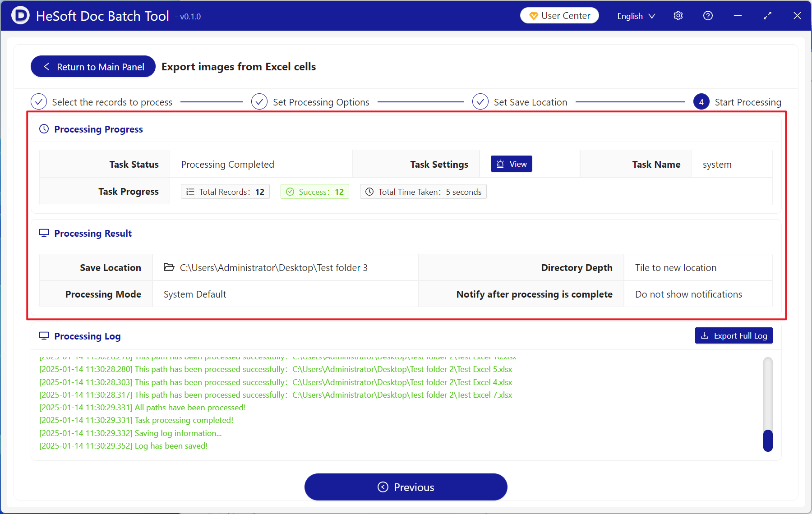This screenshot has width=812, height=514.
Task: Click the Total Records list icon
Action: tap(190, 192)
